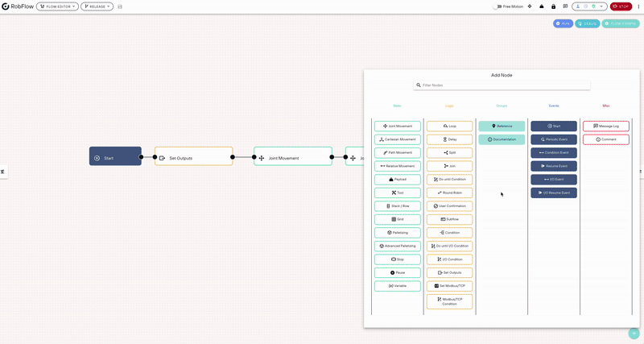Image resolution: width=644 pixels, height=344 pixels.
Task: Click the Filter Nodes search field
Action: (x=502, y=85)
